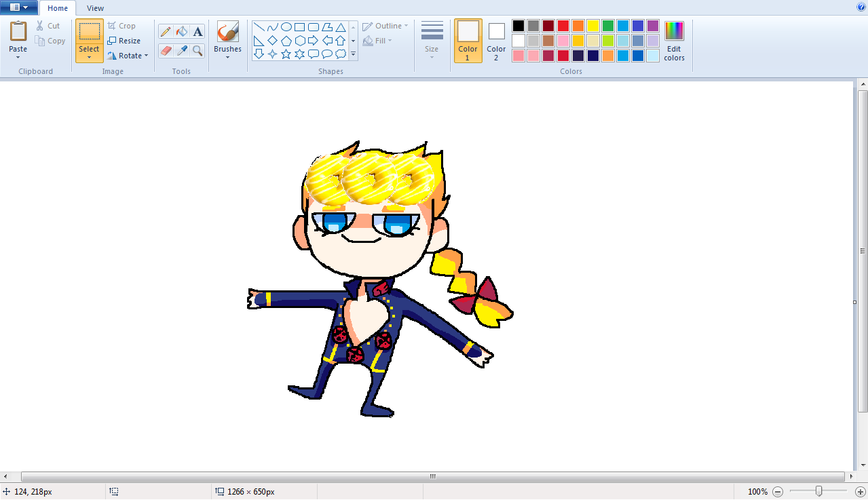
Task: Open the Paint application menu button
Action: coord(19,7)
